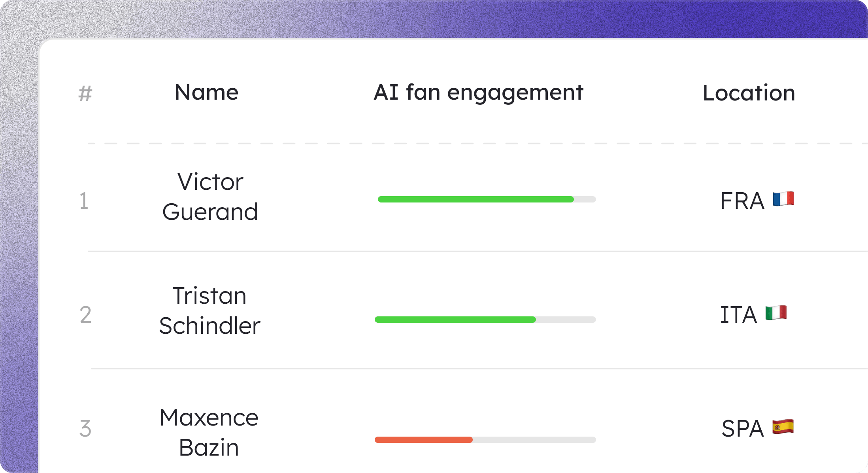Select the FRA location text

pyautogui.click(x=742, y=201)
